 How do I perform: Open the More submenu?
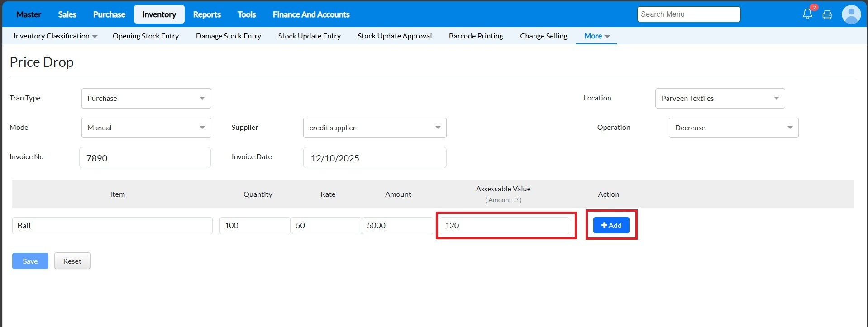[596, 36]
